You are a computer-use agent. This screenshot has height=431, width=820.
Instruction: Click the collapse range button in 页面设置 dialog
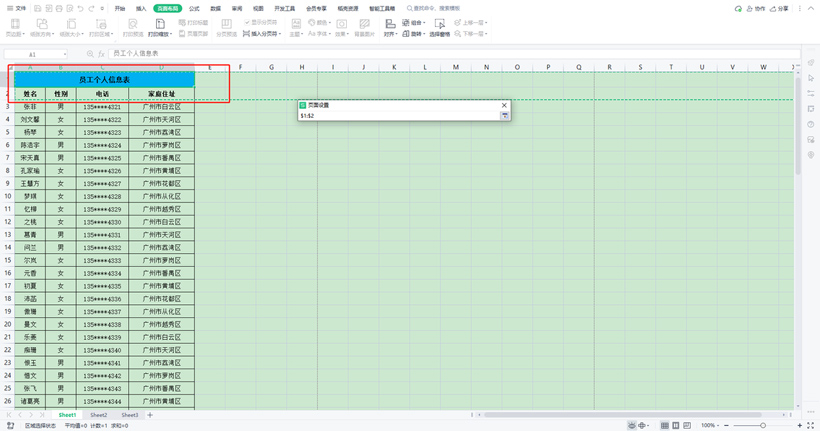click(505, 116)
